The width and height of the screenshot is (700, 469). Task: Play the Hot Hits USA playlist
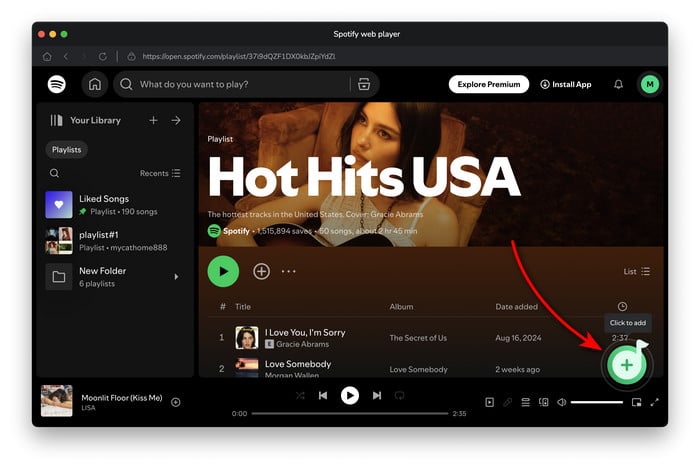[223, 271]
